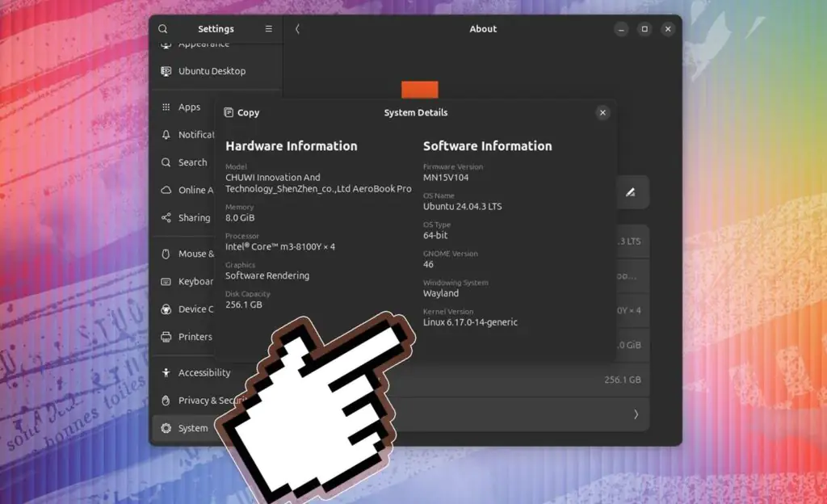The width and height of the screenshot is (827, 504).
Task: Click the Sharing icon in sidebar
Action: 165,217
